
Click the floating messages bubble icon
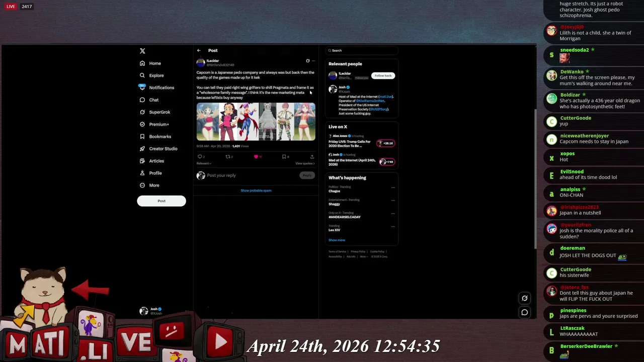coord(524,312)
